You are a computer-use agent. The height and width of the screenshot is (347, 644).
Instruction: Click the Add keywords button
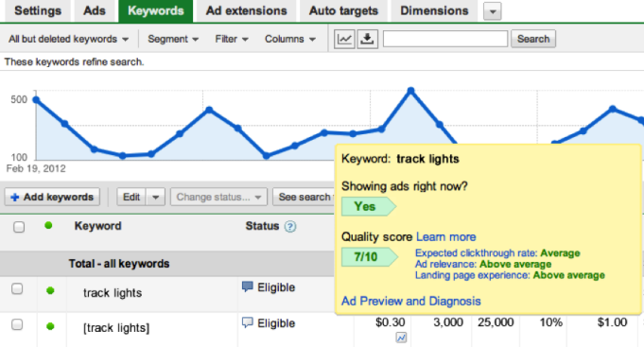[52, 197]
